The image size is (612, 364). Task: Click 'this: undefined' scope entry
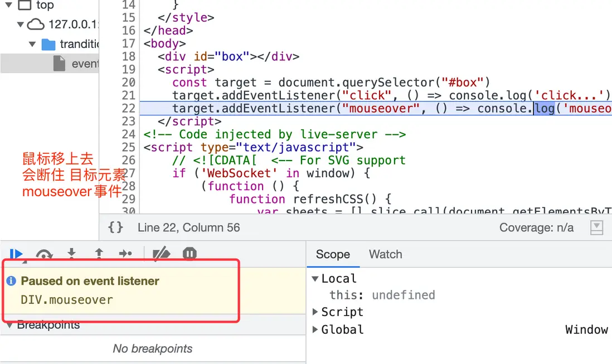pyautogui.click(x=382, y=295)
